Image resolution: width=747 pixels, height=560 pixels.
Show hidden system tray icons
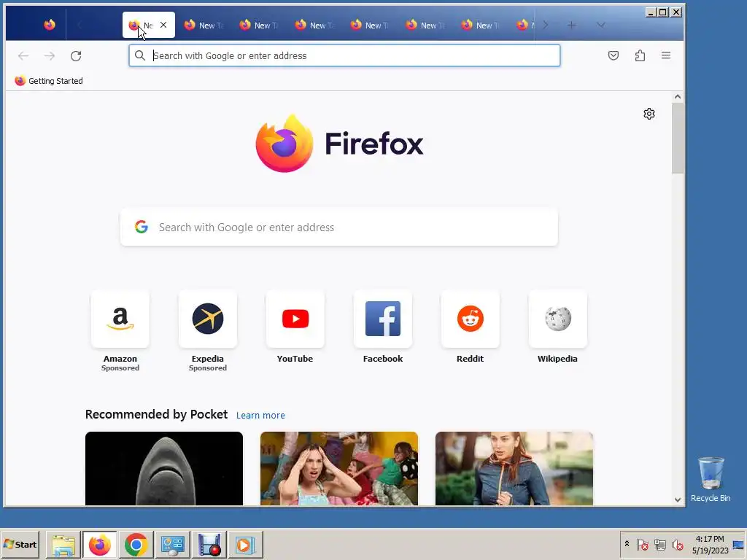[627, 544]
